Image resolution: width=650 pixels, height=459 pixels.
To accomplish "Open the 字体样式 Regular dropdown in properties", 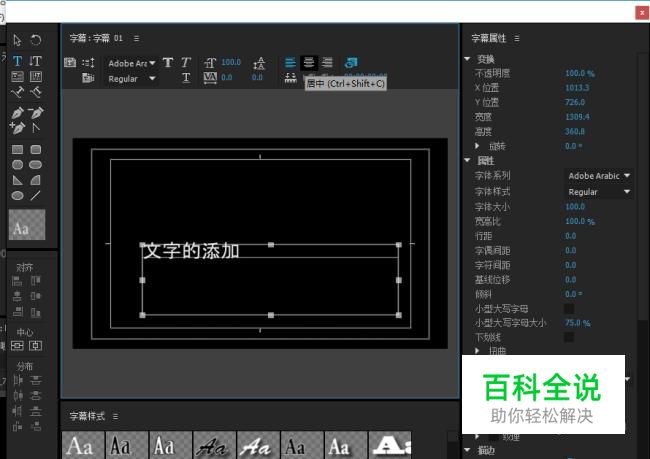I will tap(599, 192).
